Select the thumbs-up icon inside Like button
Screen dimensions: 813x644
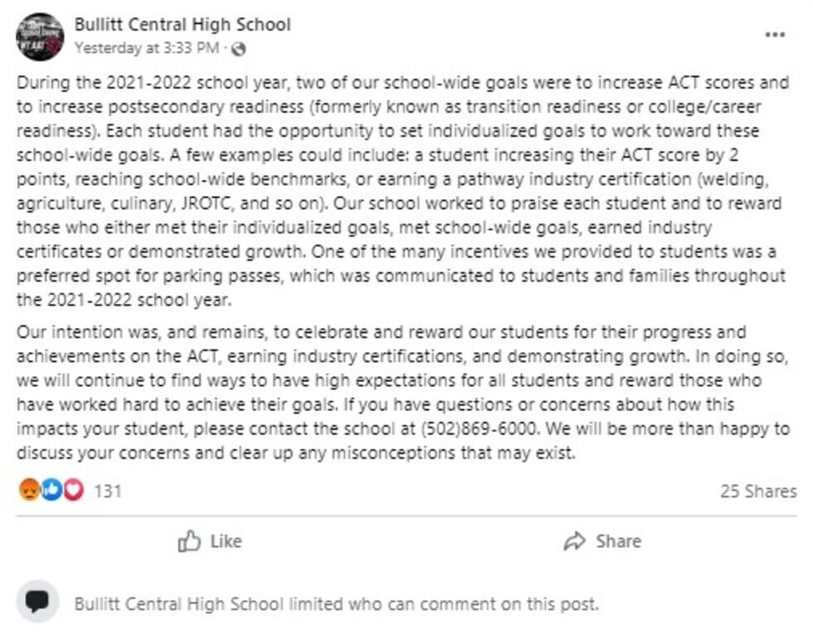[190, 541]
